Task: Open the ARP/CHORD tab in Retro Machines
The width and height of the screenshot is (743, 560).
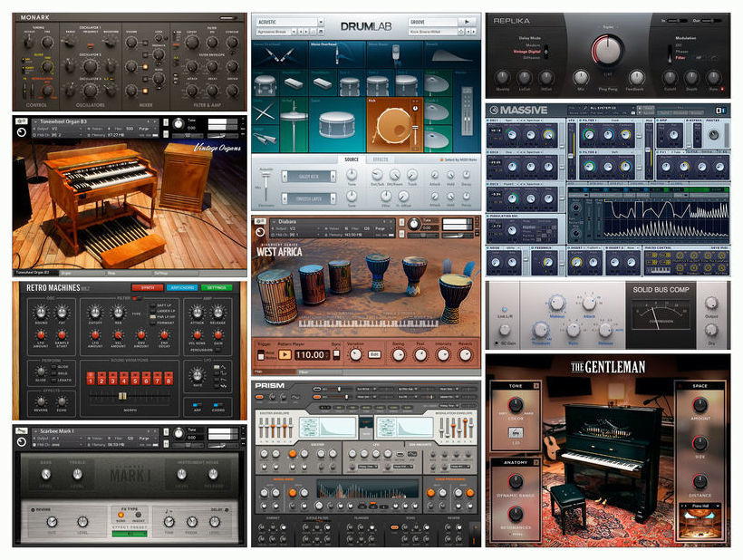Action: (x=182, y=287)
